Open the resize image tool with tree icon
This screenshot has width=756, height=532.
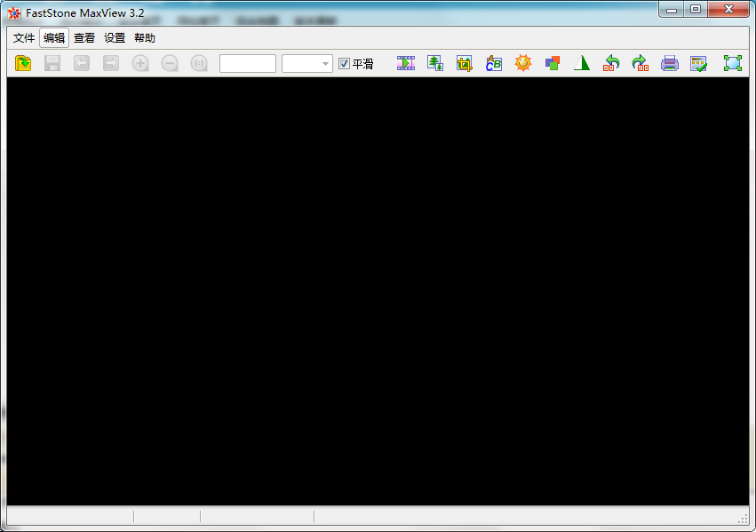click(435, 63)
